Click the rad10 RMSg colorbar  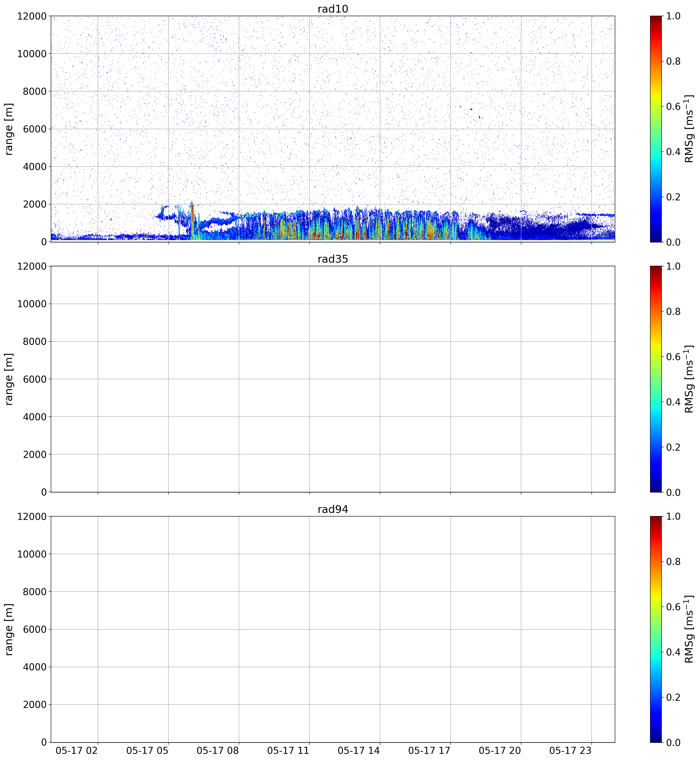(x=656, y=129)
